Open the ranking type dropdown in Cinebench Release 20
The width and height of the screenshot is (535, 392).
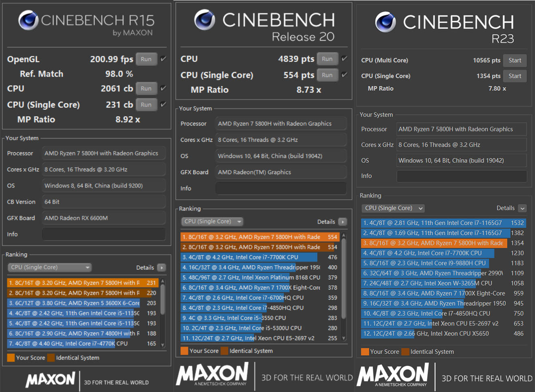click(x=212, y=222)
